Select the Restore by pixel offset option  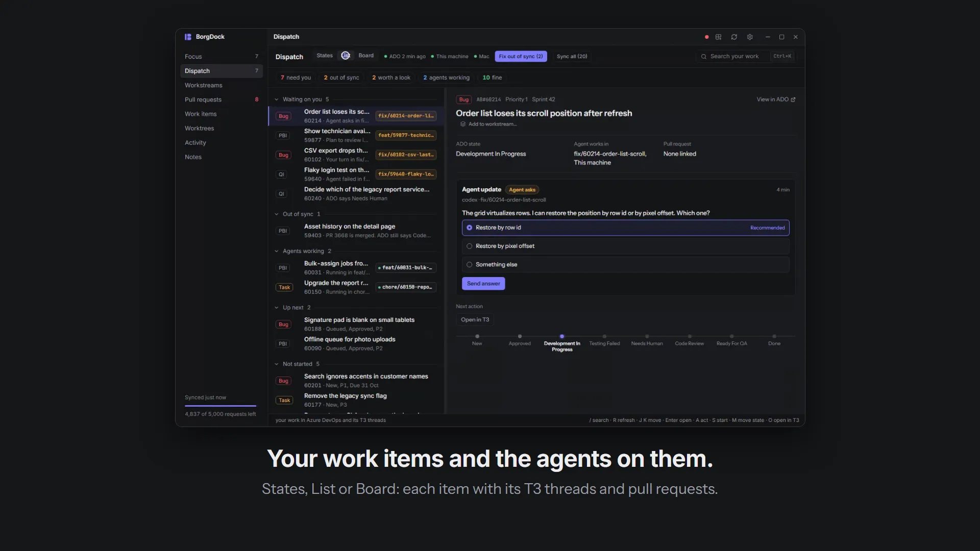[x=625, y=246]
